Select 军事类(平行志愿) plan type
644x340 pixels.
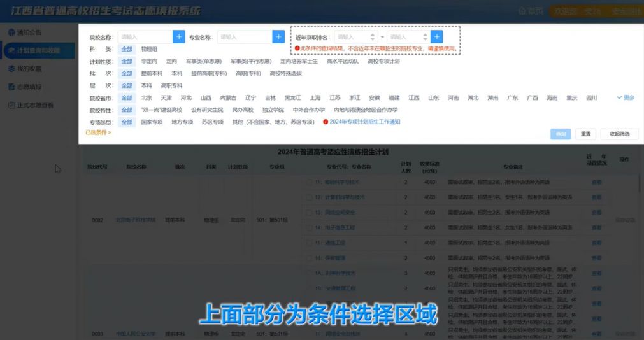pos(251,61)
